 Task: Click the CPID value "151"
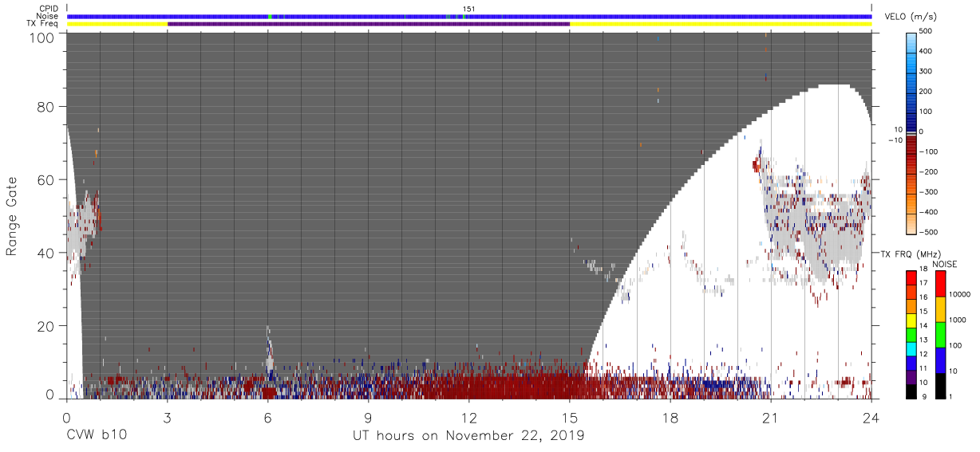click(x=469, y=9)
